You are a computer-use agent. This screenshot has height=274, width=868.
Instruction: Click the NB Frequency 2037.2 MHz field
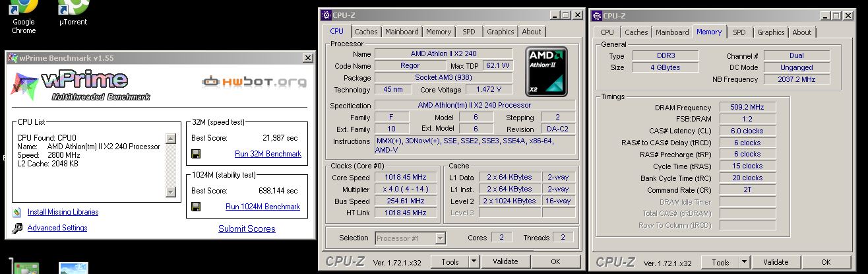pyautogui.click(x=796, y=79)
